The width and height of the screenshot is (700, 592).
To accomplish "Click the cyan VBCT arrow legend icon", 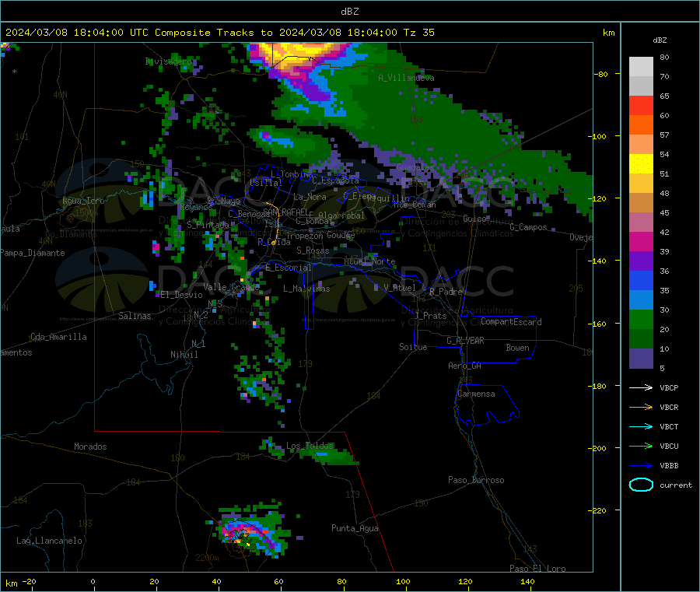I will pos(641,427).
